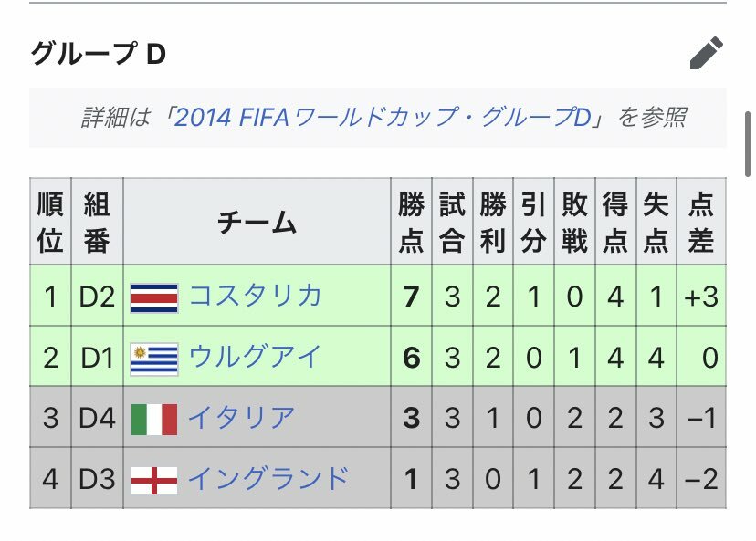
Task: Click the D4 seed cell for Italy
Action: coord(97,417)
